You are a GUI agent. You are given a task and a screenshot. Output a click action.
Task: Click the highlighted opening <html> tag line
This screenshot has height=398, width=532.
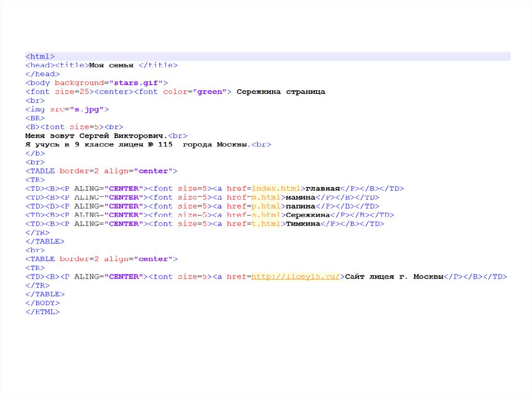point(41,56)
